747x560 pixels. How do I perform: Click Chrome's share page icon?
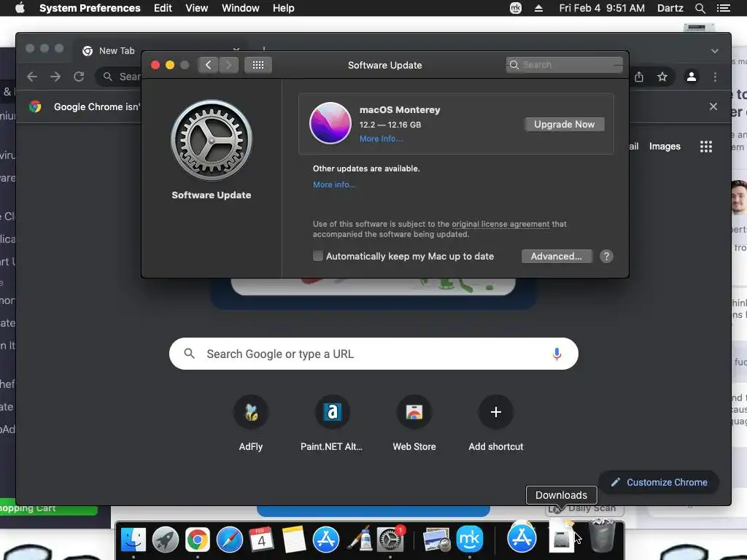639,77
